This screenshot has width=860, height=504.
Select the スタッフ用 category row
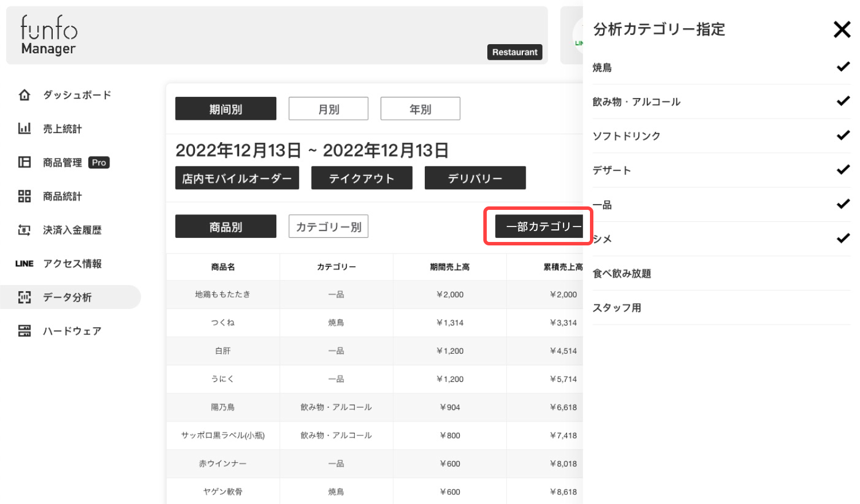(721, 308)
